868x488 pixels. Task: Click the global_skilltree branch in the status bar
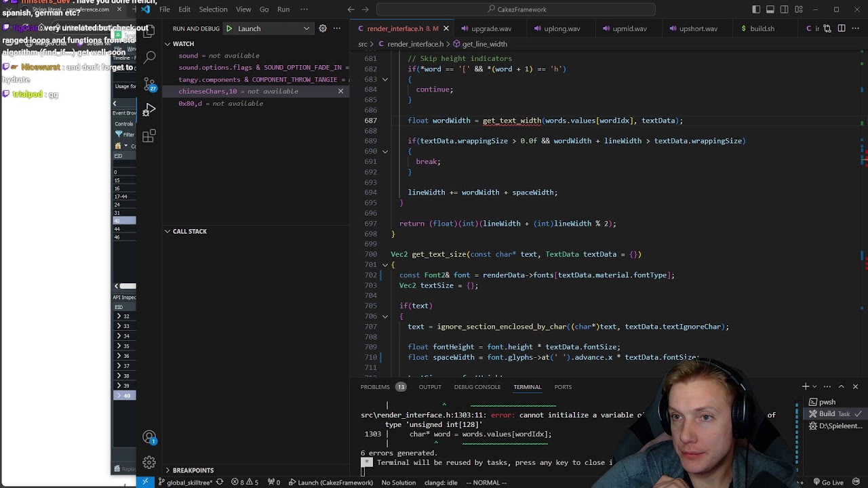[x=186, y=483]
